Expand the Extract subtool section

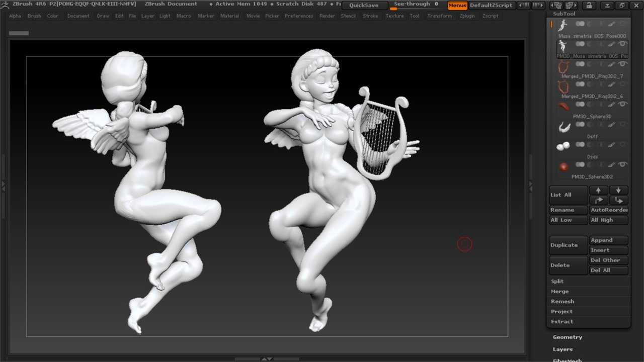click(x=561, y=322)
